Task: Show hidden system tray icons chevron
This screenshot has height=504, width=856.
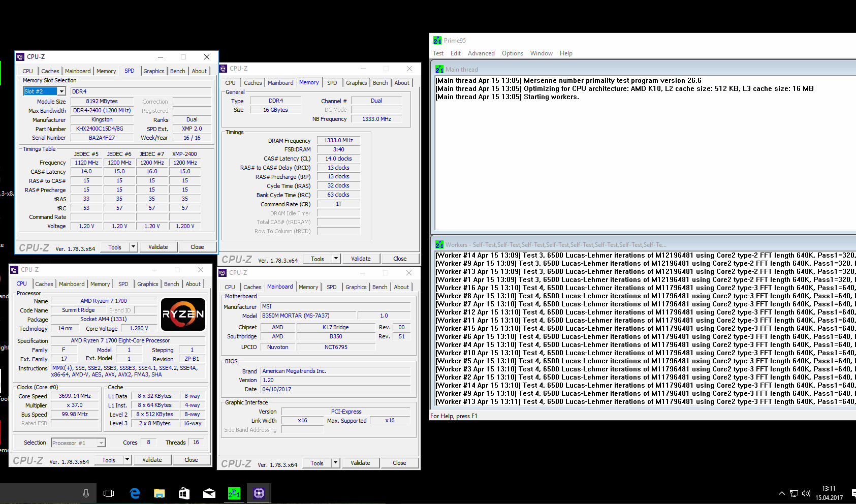Action: pyautogui.click(x=781, y=493)
